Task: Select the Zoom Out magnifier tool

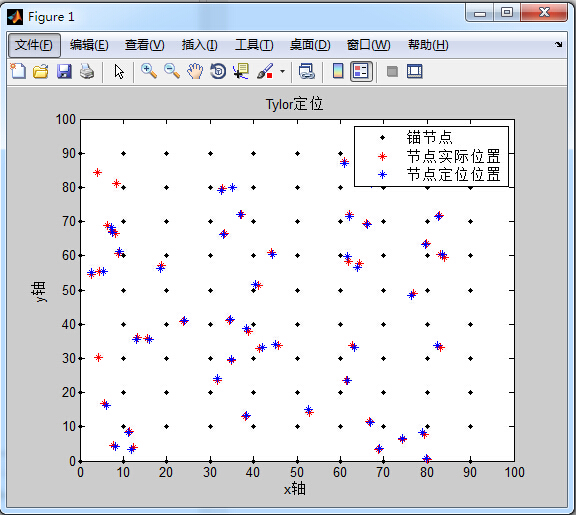Action: click(172, 71)
